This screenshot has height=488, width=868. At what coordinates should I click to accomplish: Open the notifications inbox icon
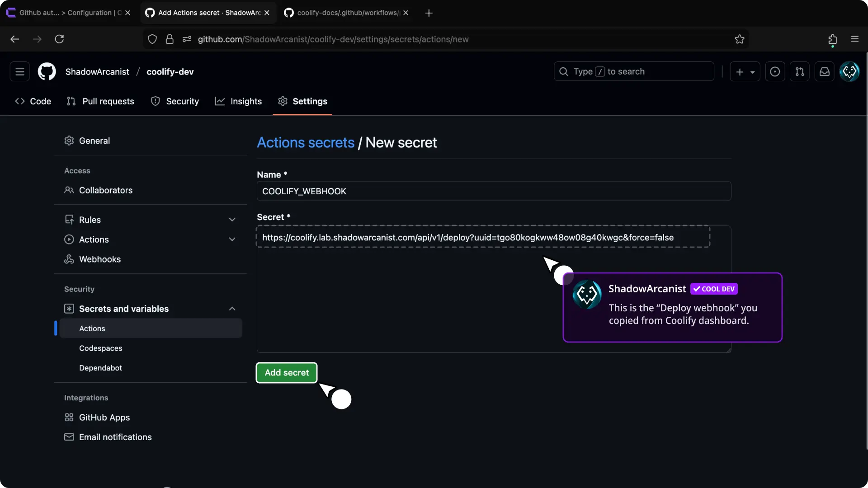[824, 71]
